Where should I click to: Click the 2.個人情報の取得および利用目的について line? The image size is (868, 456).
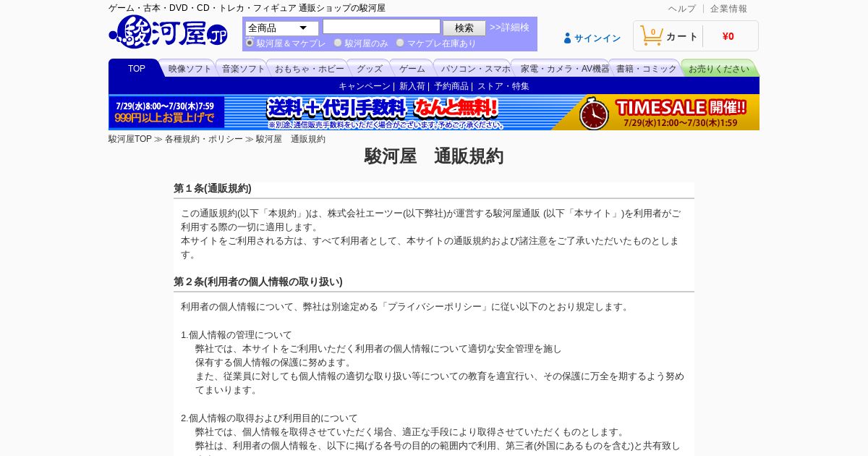point(269,418)
